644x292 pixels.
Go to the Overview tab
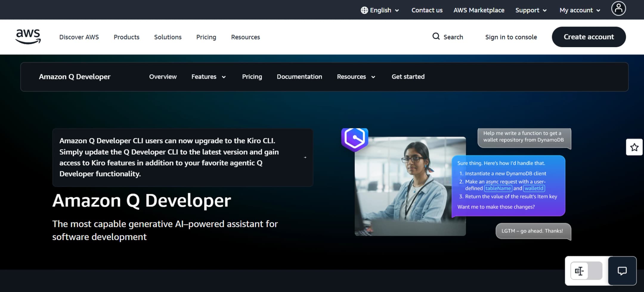[x=163, y=77]
